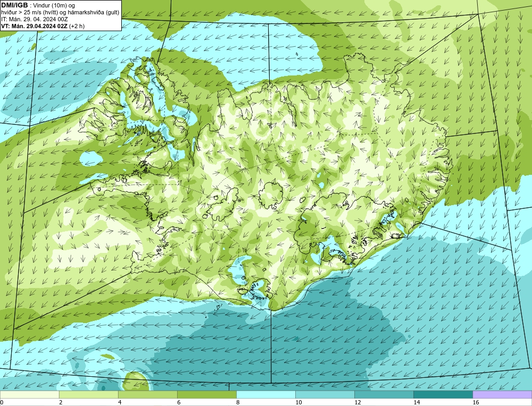Click the 'hviður > 25 m/s (hvítt)' legend line
Screen dimensions: 532x406
click(60, 13)
